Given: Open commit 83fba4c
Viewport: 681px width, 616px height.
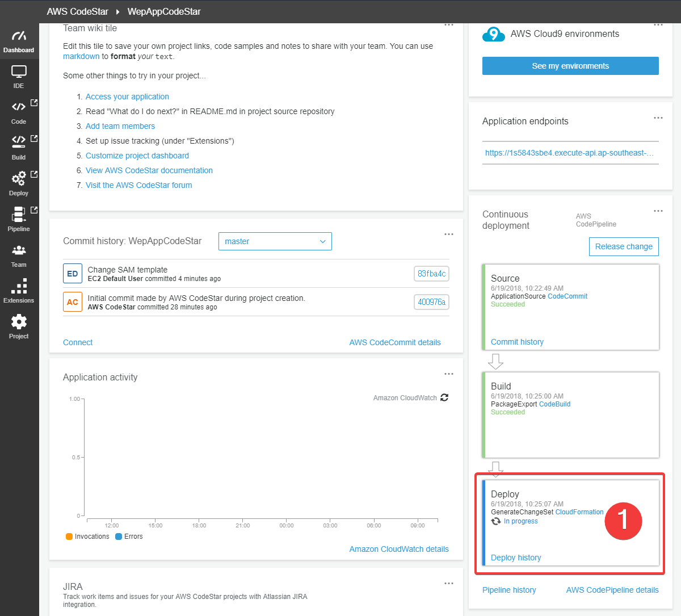Looking at the screenshot, I should tap(431, 274).
